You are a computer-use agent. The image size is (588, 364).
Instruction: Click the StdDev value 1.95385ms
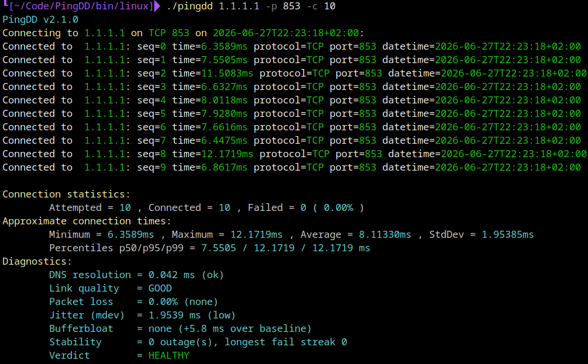(508, 235)
